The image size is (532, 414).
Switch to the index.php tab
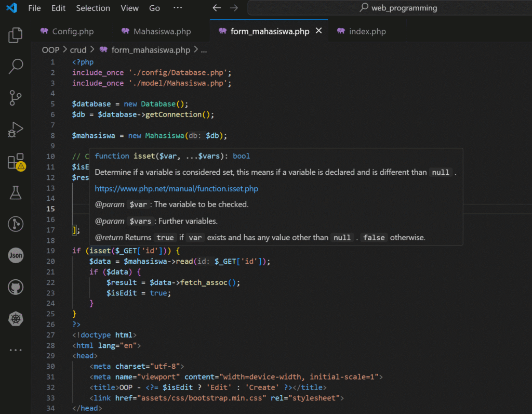pos(367,31)
